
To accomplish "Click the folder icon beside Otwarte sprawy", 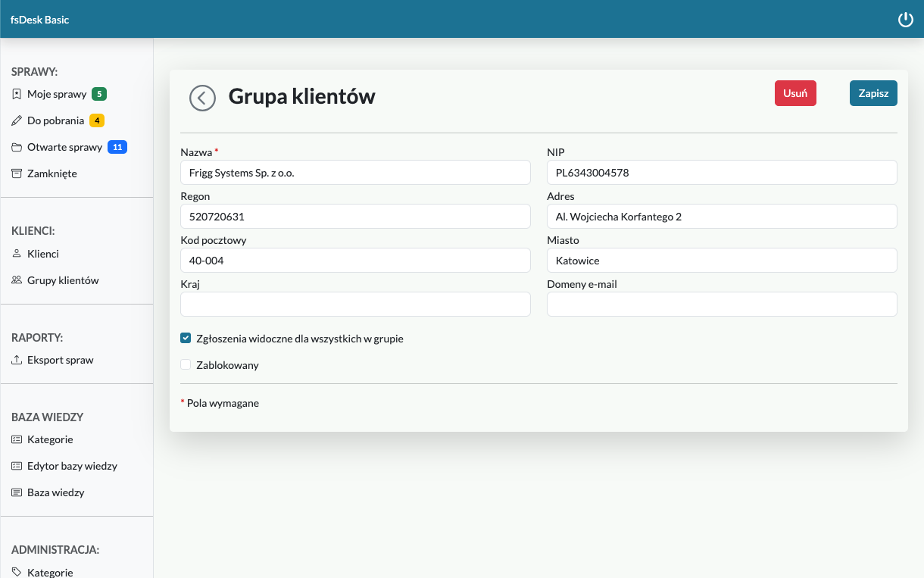I will click(17, 148).
